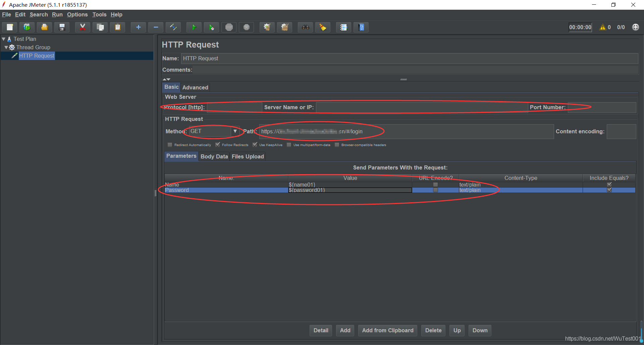Image resolution: width=644 pixels, height=345 pixels.
Task: Toggle URL Encode for Password row
Action: tap(435, 190)
